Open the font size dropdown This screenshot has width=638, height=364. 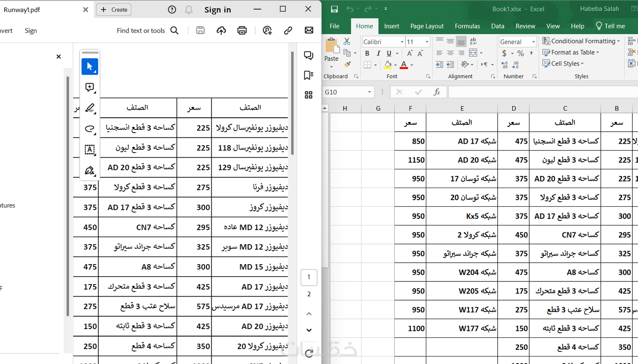pos(427,42)
